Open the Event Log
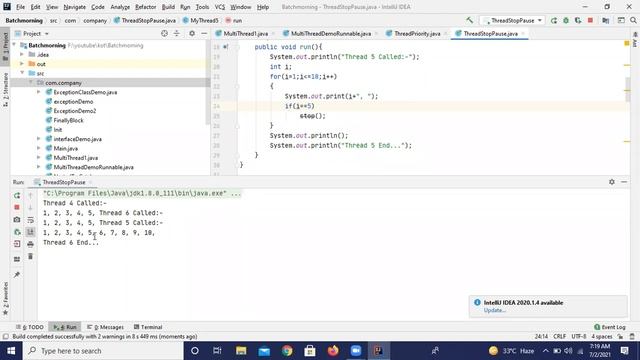The image size is (640, 360). coord(610,327)
